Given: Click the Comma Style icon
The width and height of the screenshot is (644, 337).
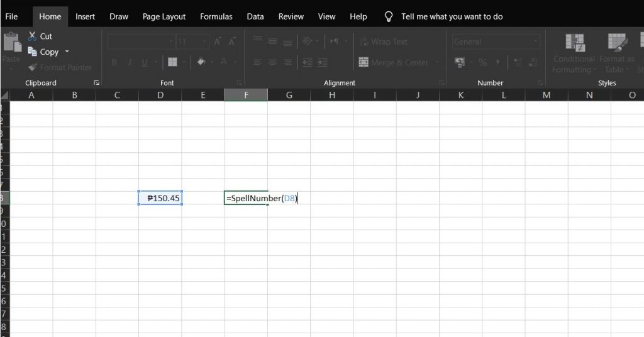Looking at the screenshot, I should click(x=498, y=62).
